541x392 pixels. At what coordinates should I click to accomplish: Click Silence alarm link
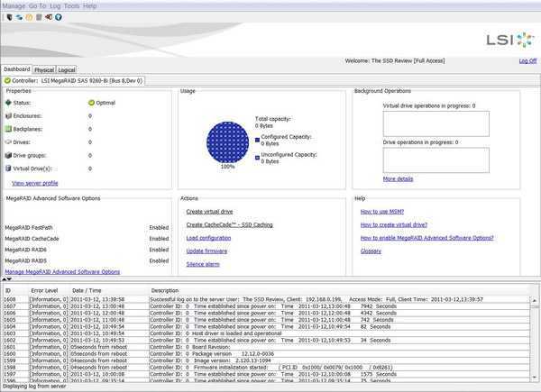tap(203, 264)
